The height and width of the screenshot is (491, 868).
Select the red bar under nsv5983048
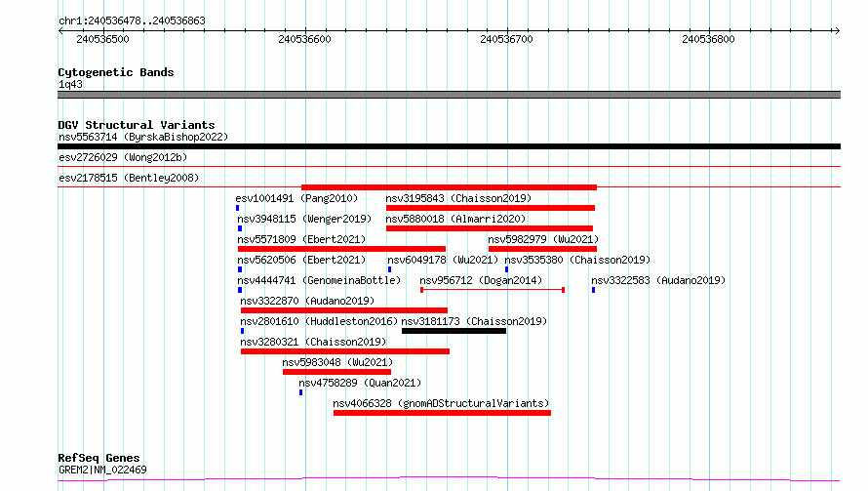point(337,372)
